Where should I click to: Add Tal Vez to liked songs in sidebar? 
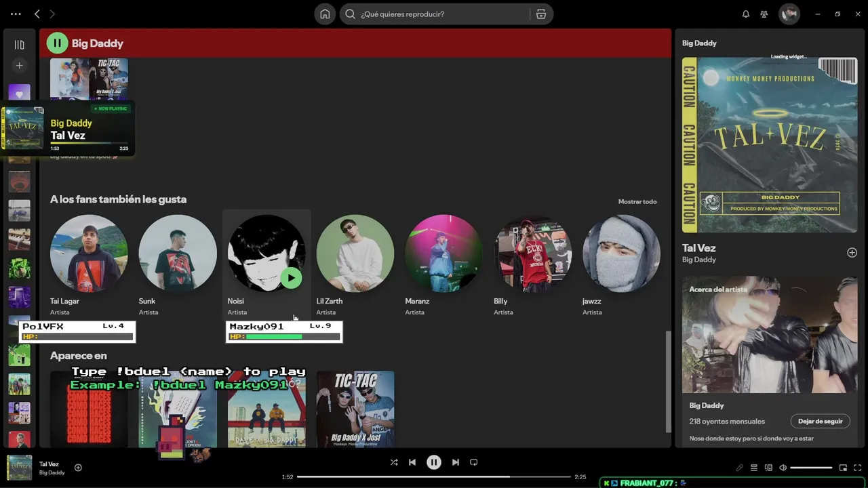pyautogui.click(x=852, y=253)
